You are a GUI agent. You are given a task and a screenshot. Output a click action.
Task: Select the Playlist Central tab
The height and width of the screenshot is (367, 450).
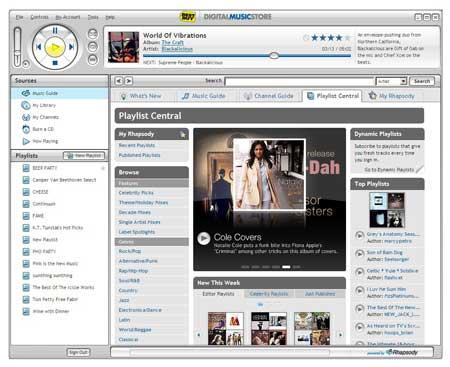332,96
